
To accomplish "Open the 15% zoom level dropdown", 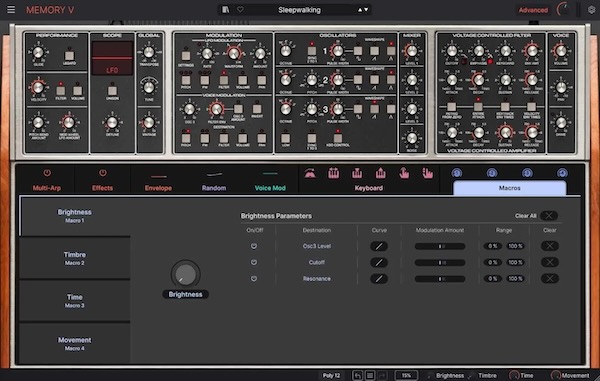I will 406,376.
